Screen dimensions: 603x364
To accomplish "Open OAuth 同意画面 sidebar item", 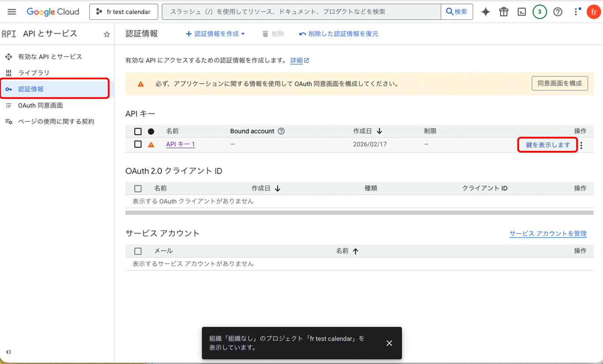I will (x=40, y=105).
